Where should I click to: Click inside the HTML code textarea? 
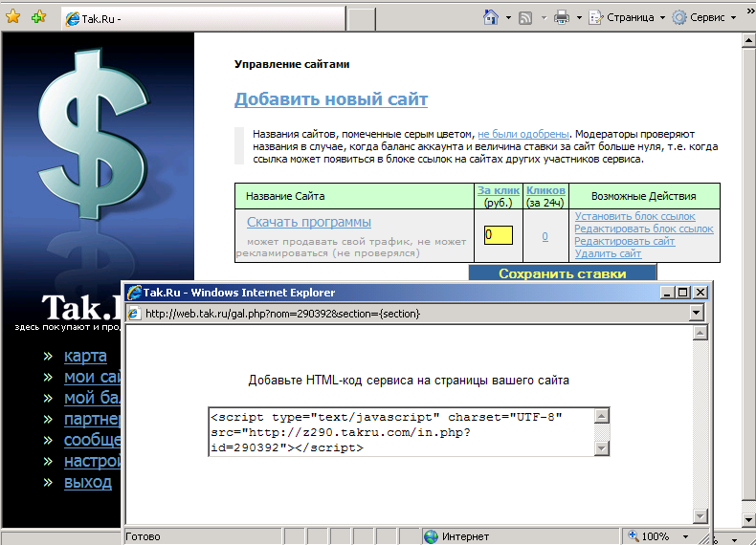401,432
